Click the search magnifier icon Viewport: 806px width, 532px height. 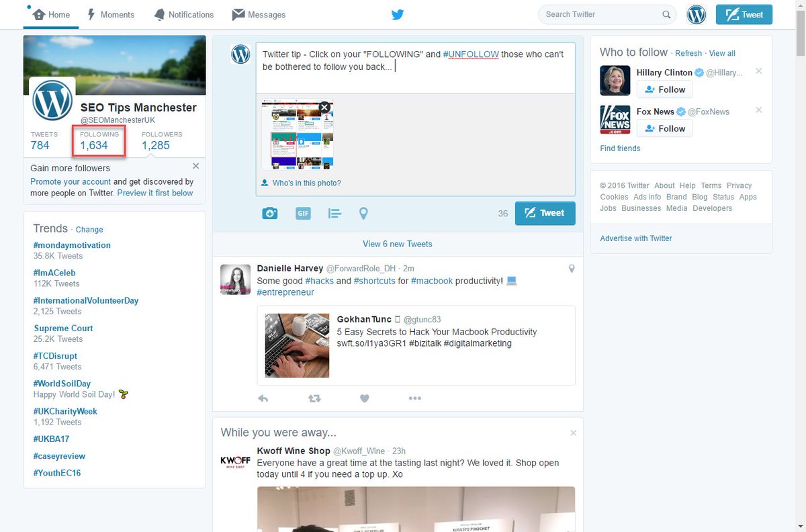(x=666, y=14)
